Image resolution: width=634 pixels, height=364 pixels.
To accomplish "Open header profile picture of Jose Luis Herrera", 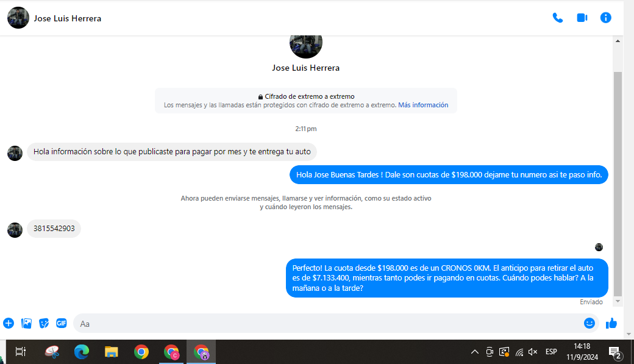I will coord(18,18).
